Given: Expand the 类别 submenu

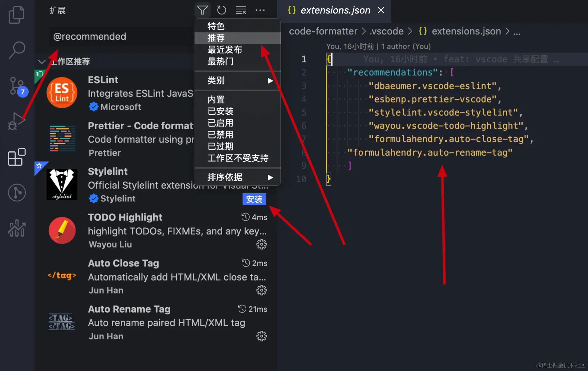Looking at the screenshot, I should [x=237, y=81].
